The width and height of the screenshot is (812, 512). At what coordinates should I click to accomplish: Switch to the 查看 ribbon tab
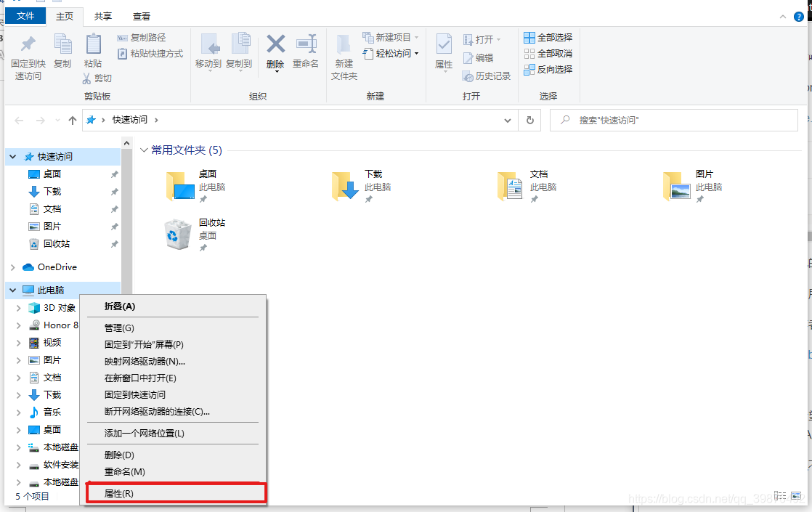point(141,16)
